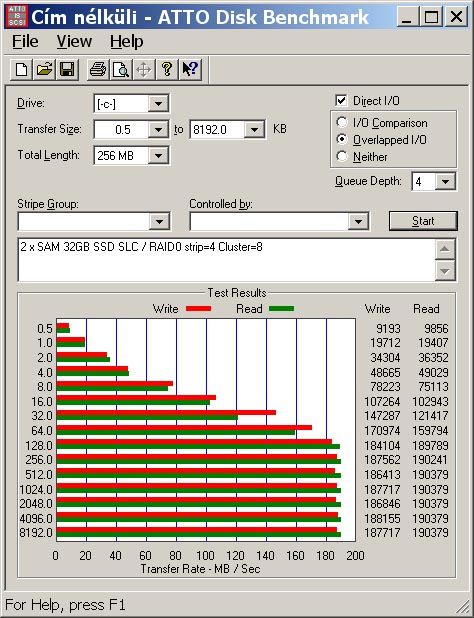Screen dimensions: 474x618
Task: Click the yellow question mark About icon
Action: click(167, 70)
